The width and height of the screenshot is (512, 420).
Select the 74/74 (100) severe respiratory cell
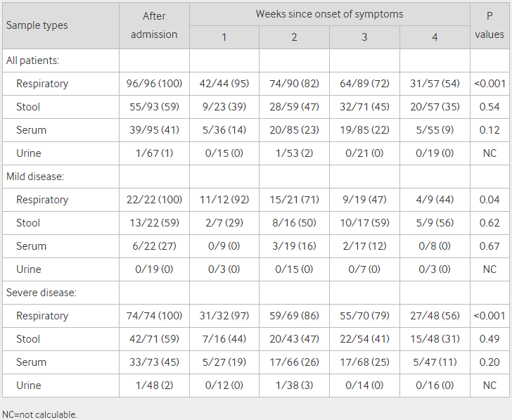pos(154,316)
